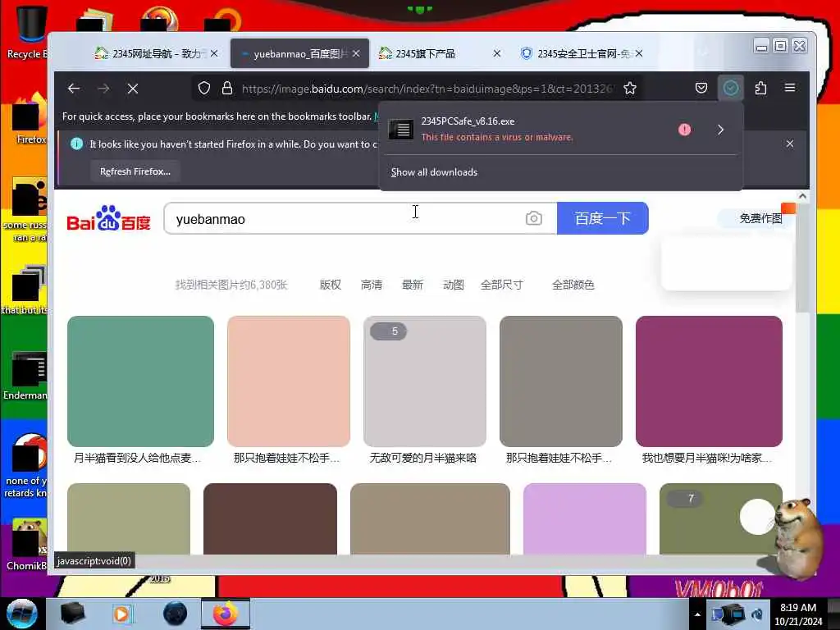This screenshot has height=630, width=840.
Task: Open the site security padlock icon
Action: pyautogui.click(x=227, y=89)
